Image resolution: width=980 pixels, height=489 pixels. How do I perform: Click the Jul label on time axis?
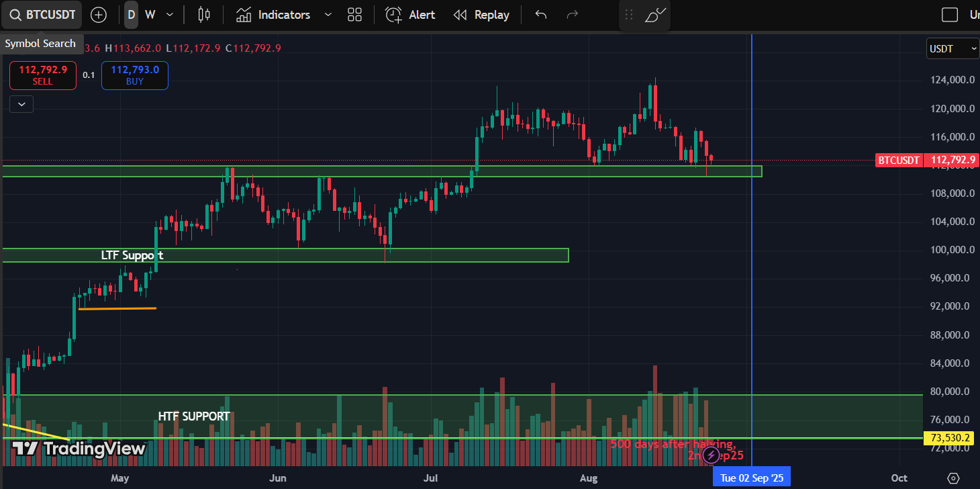pos(431,478)
